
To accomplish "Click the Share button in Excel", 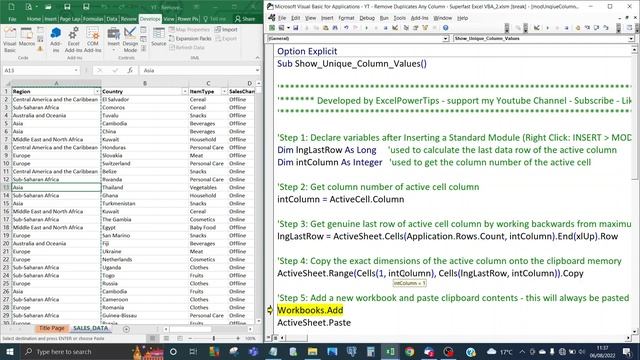I will [x=244, y=19].
